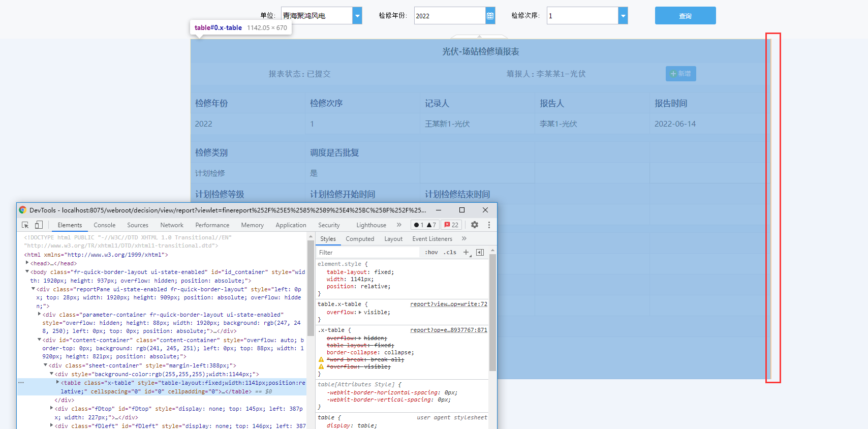The height and width of the screenshot is (429, 868).
Task: Collapse the content-container div node
Action: 39,340
